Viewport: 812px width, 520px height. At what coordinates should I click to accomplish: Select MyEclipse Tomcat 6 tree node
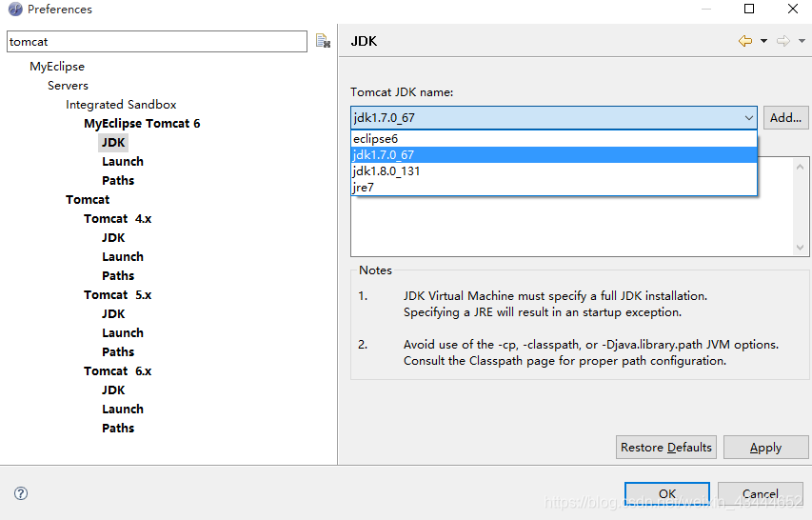tap(142, 123)
